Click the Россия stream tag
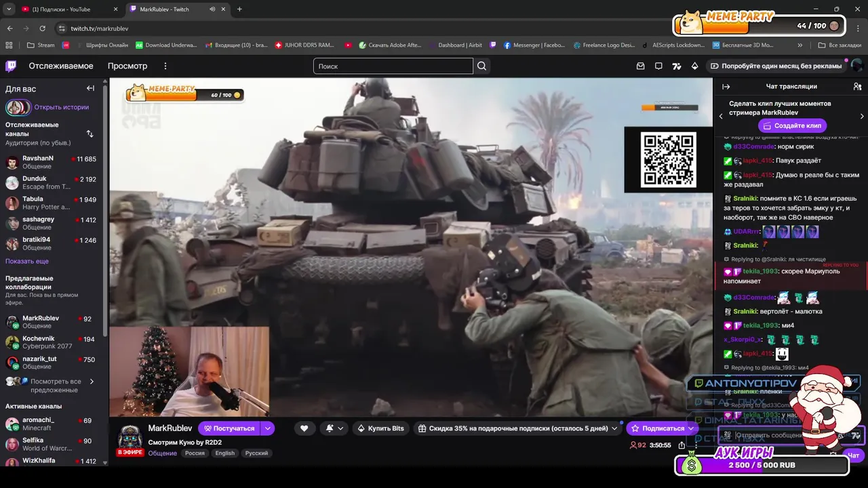 pyautogui.click(x=195, y=453)
